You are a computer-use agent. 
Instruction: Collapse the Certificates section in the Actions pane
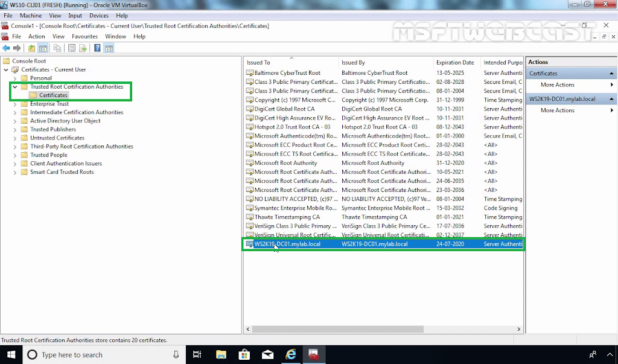coord(611,74)
